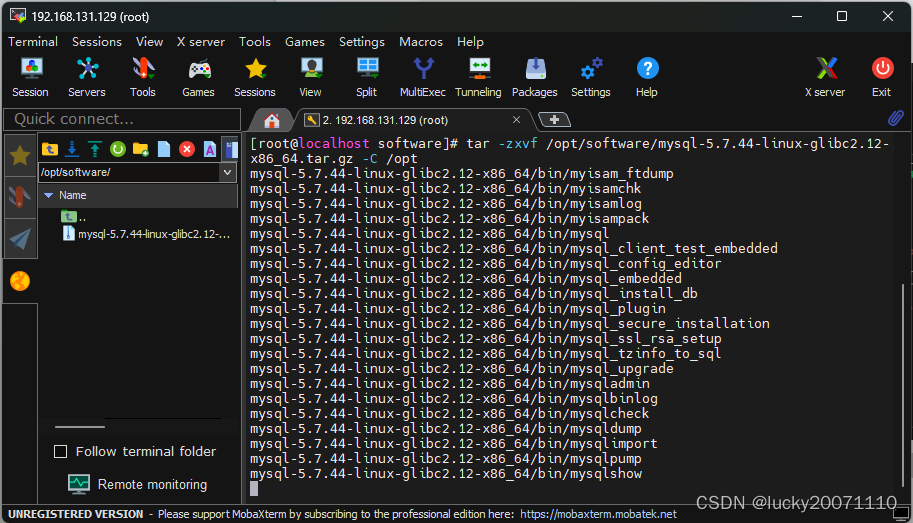Click the Name column header
The height and width of the screenshot is (523, 913).
tap(138, 195)
